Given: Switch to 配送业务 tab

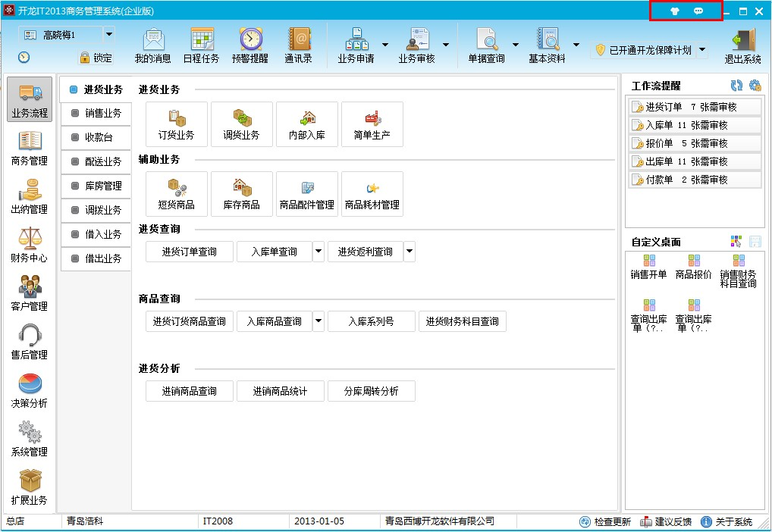Looking at the screenshot, I should pyautogui.click(x=96, y=161).
